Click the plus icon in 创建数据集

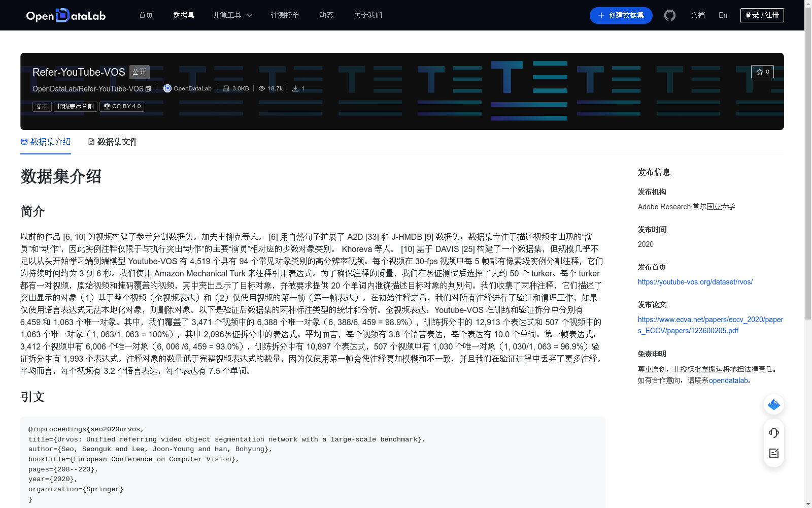click(601, 15)
